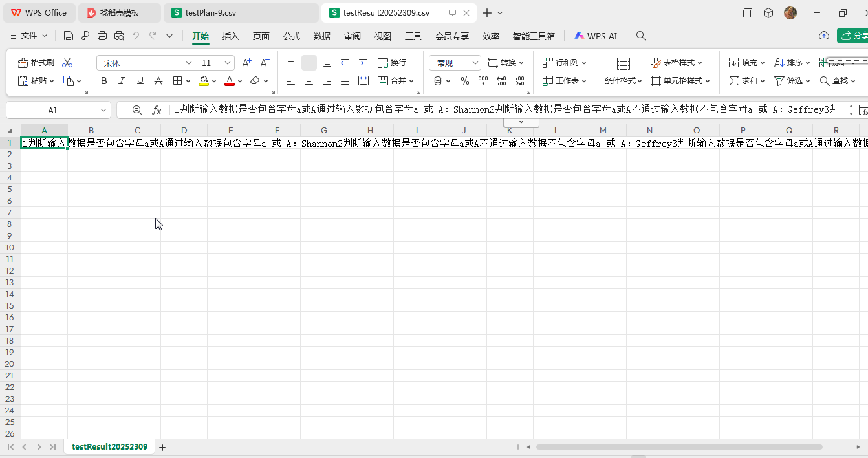868x458 pixels.
Task: Click the Fill (填充) button
Action: (746, 63)
